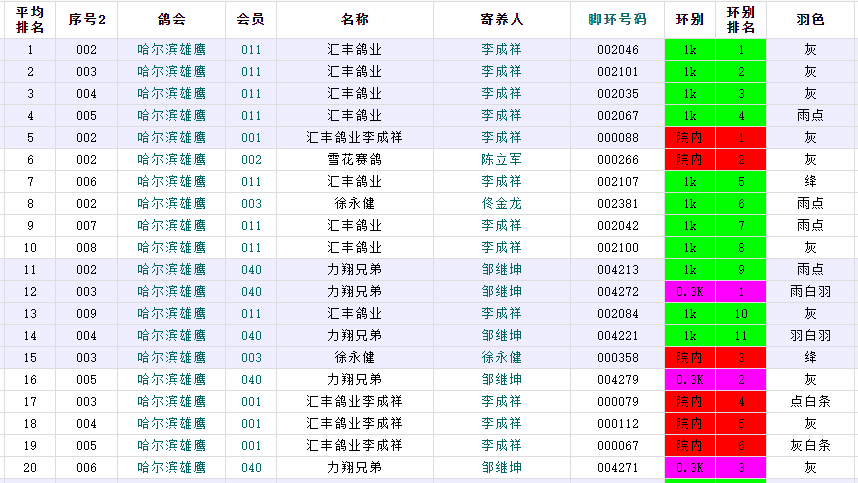Click the 羽色 column header
The height and width of the screenshot is (483, 858).
[x=810, y=19]
